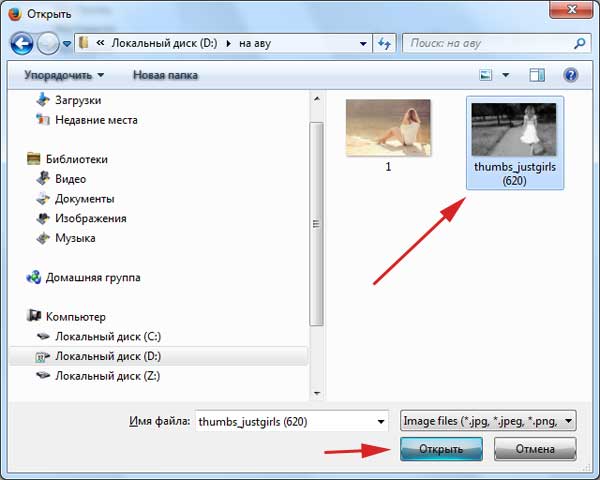Open the Видео library
Image resolution: width=600 pixels, height=480 pixels.
pyautogui.click(x=71, y=179)
